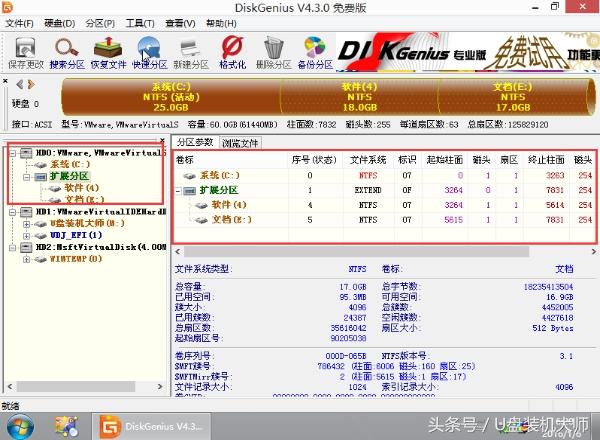Select HD2:MsftVirtualDisk in tree
This screenshot has height=440, width=600.
(x=101, y=247)
